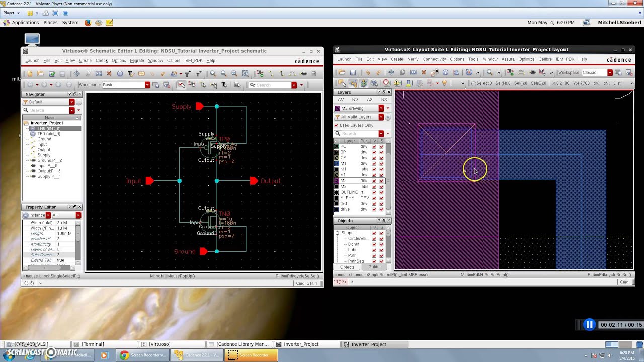Select Move tool in Layout Suite toolbar
Image resolution: width=644 pixels, height=362 pixels.
click(391, 73)
